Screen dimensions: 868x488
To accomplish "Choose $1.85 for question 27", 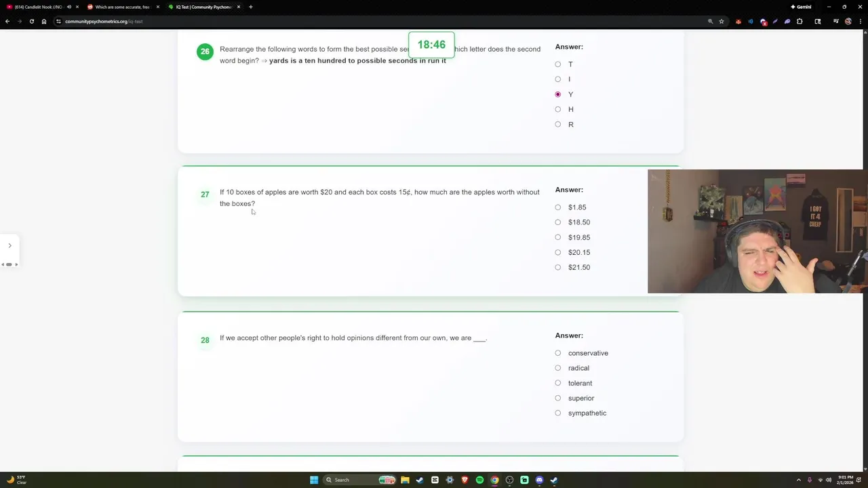I will [x=558, y=207].
